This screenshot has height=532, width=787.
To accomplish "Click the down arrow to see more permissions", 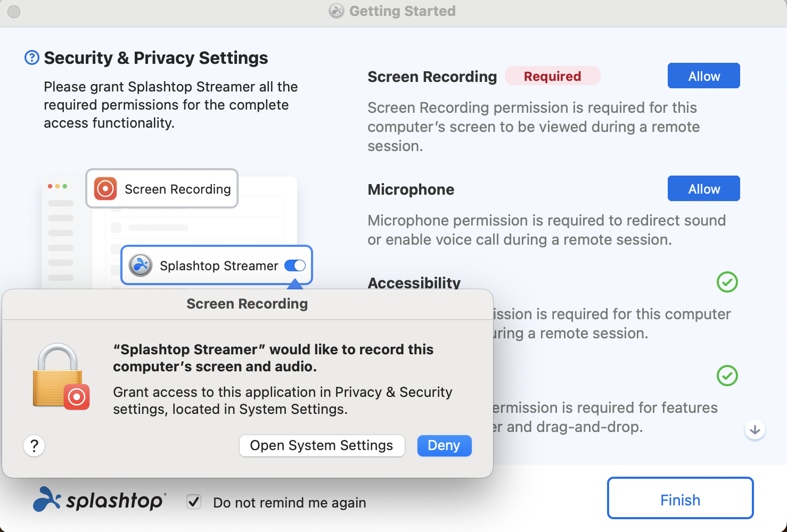I will click(755, 429).
